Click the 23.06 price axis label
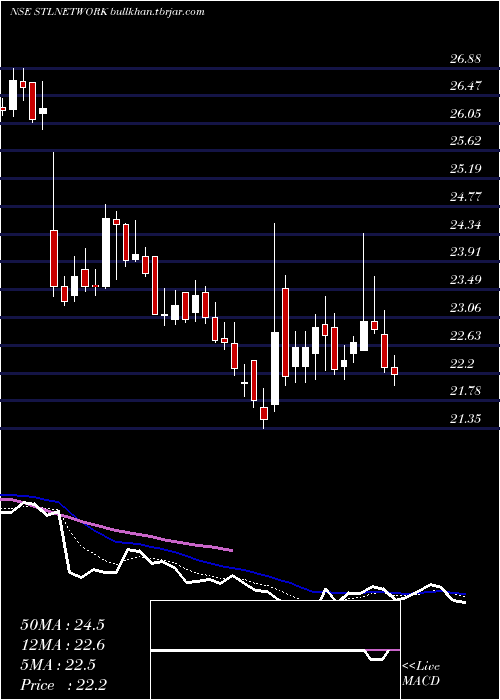The width and height of the screenshot is (500, 700). pyautogui.click(x=466, y=308)
